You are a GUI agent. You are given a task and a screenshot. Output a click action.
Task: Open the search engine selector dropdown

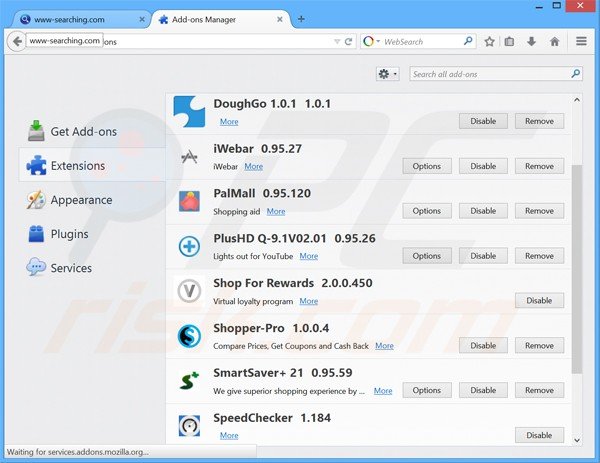coord(371,41)
